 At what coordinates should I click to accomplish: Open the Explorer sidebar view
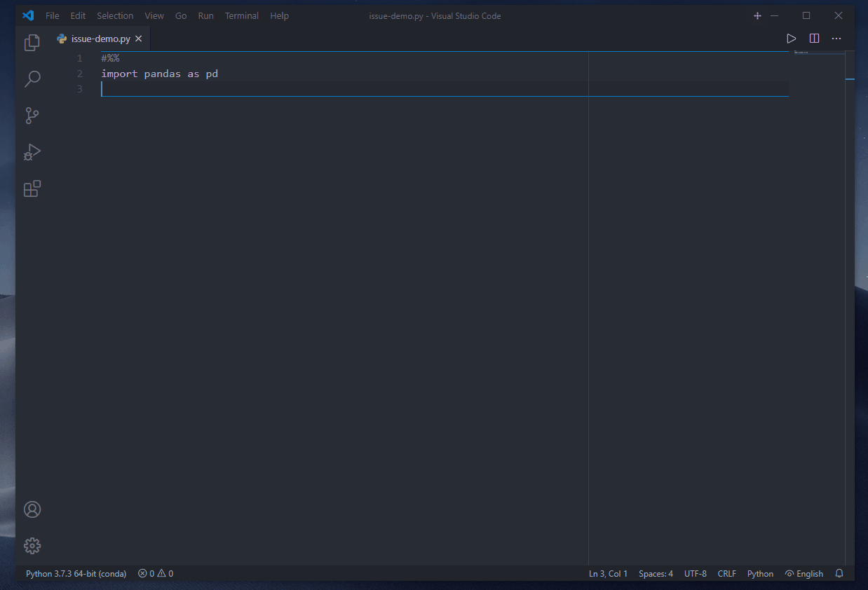(32, 42)
